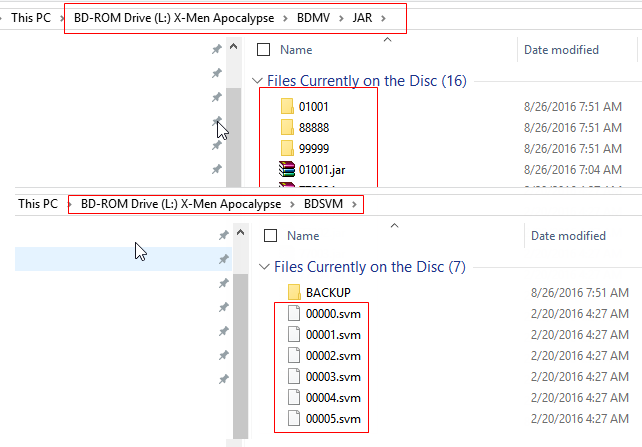Click the 00005.svm file icon
The width and height of the screenshot is (642, 447).
(x=294, y=418)
